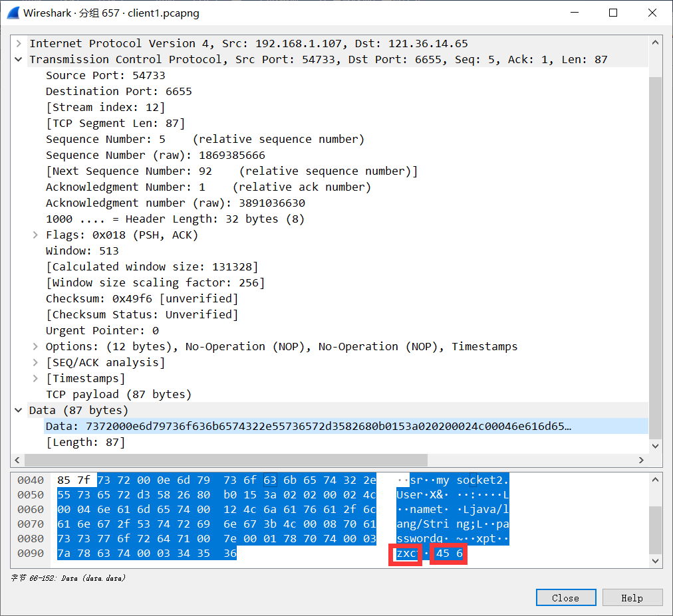Click hex pane scroll up arrow
Screen dimensions: 673x616
(x=655, y=480)
